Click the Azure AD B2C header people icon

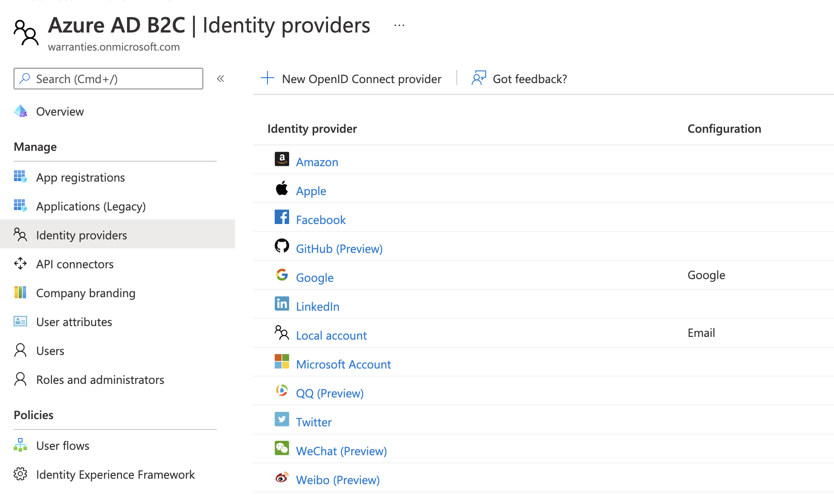(26, 32)
